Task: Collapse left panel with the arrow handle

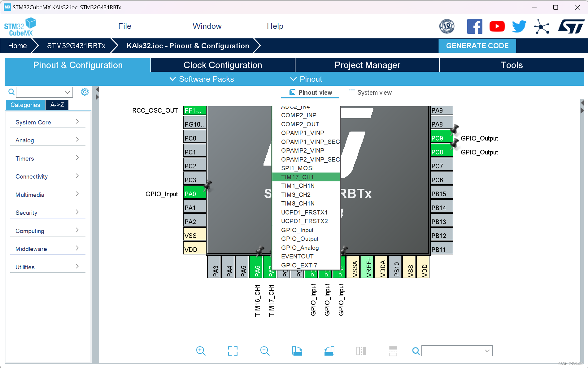Action: point(97,90)
